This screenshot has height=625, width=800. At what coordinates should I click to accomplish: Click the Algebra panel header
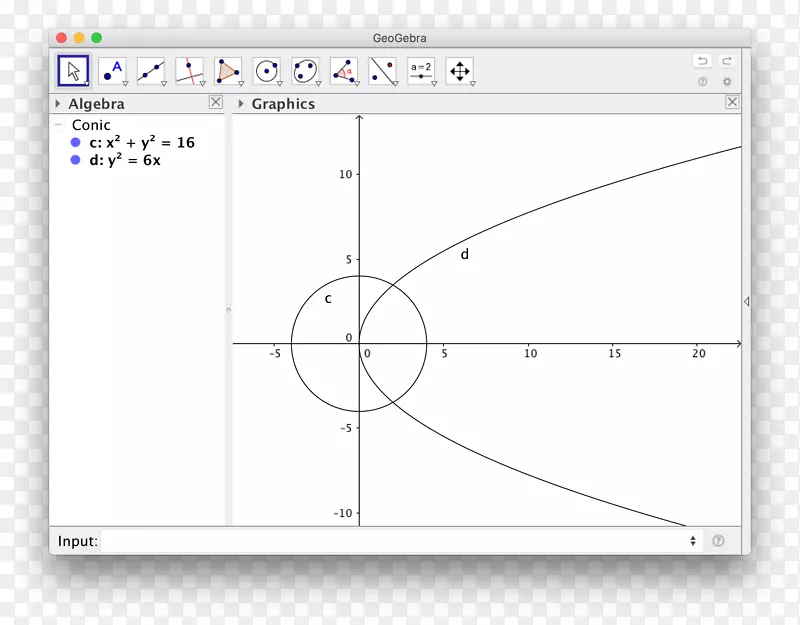coord(96,103)
